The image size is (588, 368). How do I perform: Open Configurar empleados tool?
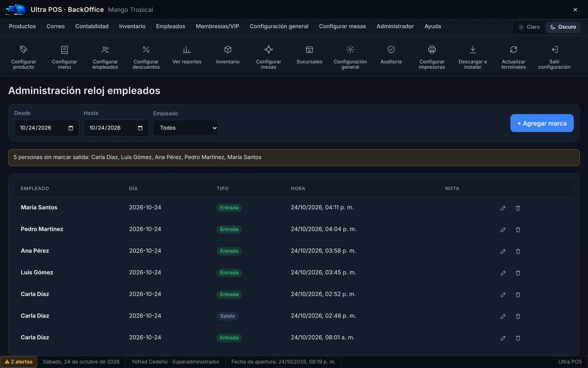point(105,57)
